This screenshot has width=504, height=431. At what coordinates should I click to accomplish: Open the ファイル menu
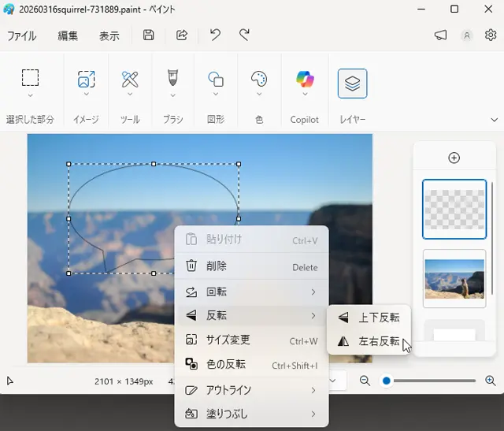tap(21, 35)
